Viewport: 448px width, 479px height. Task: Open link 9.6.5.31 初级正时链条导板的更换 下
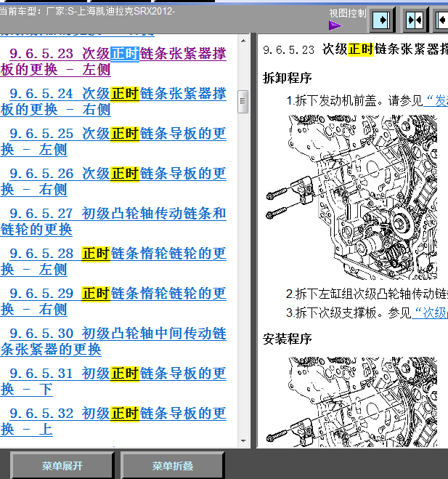point(113,382)
